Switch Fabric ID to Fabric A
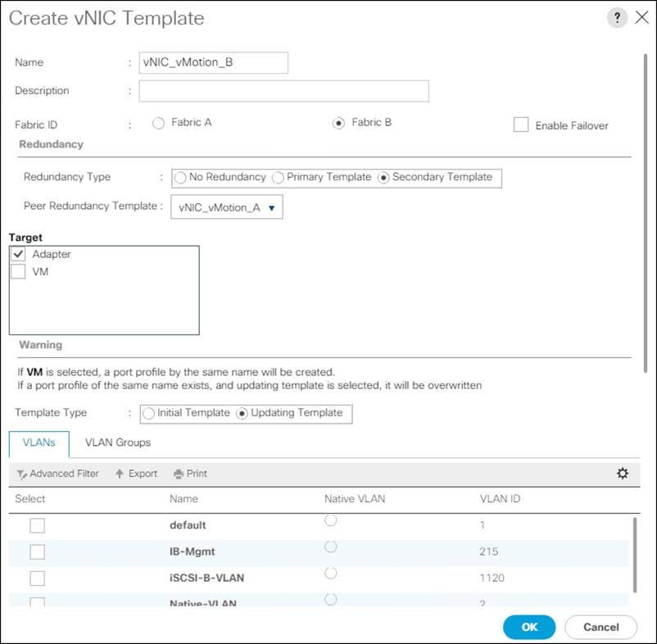 click(x=160, y=123)
